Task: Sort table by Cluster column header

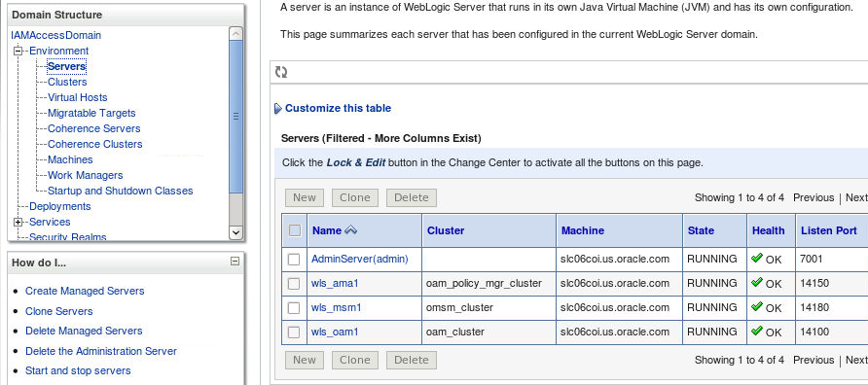Action: [x=446, y=230]
